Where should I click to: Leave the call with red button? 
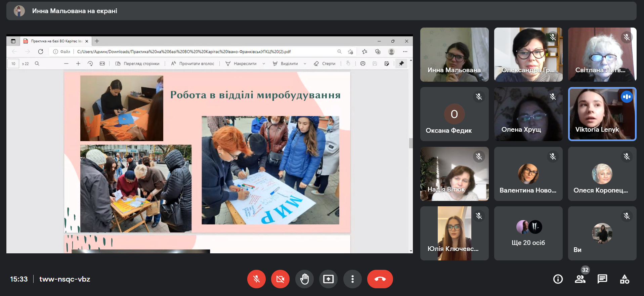click(x=380, y=279)
